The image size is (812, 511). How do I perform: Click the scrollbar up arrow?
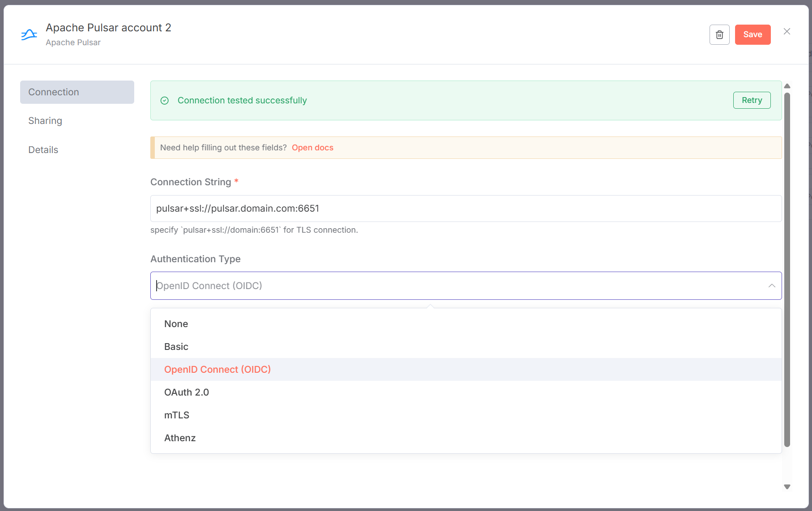pyautogui.click(x=787, y=86)
